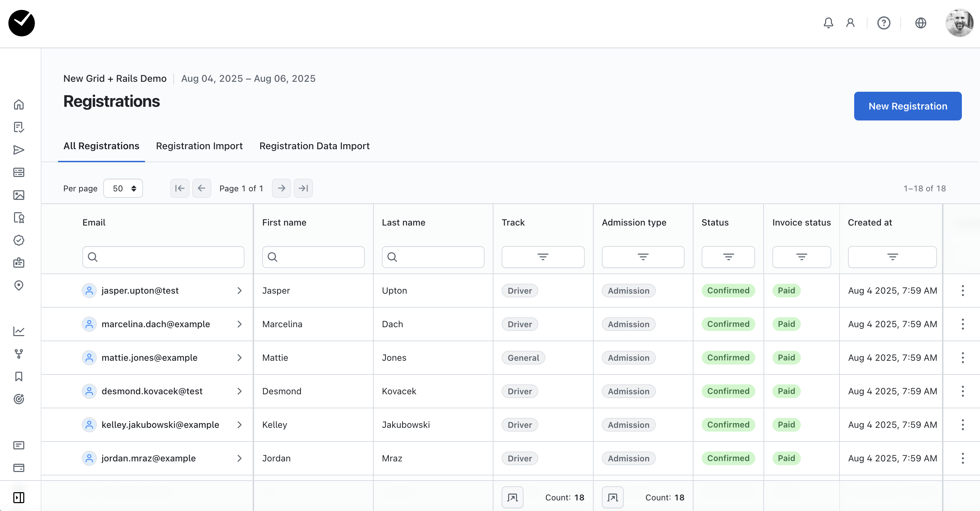This screenshot has height=511, width=980.
Task: Open the line chart analytics sidebar icon
Action: (19, 331)
